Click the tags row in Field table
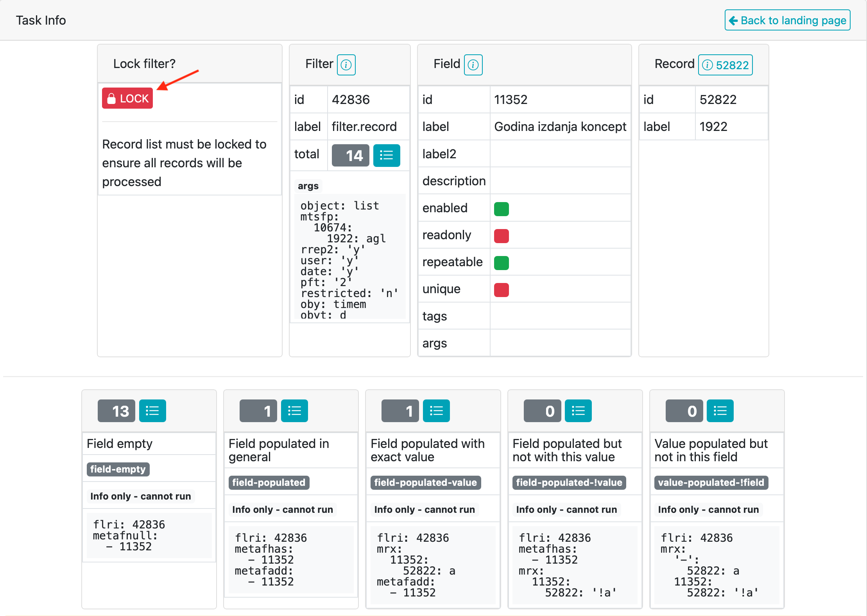The height and width of the screenshot is (616, 867). pos(525,316)
